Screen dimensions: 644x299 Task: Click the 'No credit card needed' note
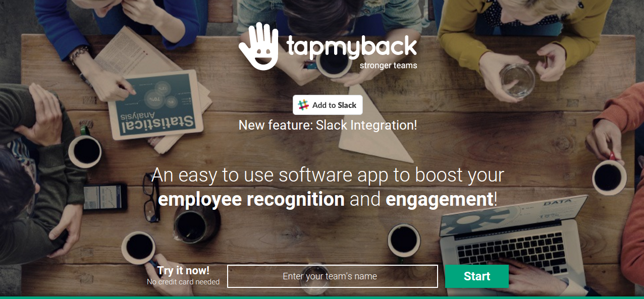[183, 282]
